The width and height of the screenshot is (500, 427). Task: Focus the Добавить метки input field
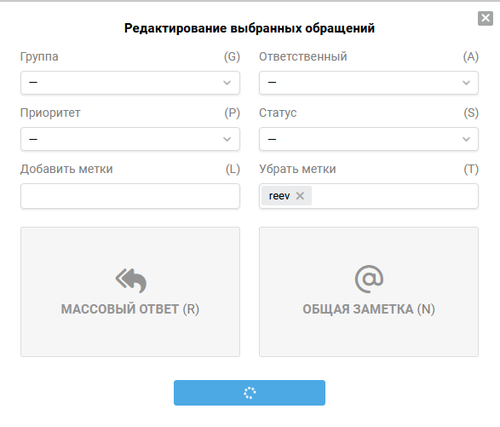coord(130,196)
